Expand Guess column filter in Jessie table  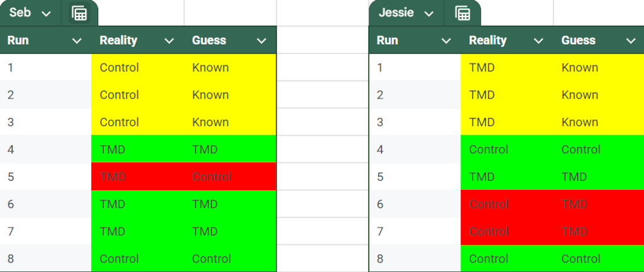coord(631,41)
